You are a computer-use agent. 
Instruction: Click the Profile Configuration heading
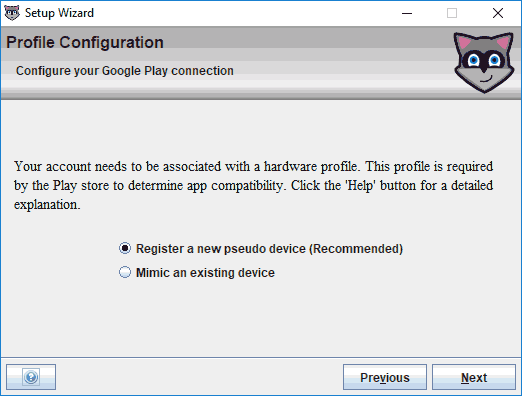pos(85,42)
